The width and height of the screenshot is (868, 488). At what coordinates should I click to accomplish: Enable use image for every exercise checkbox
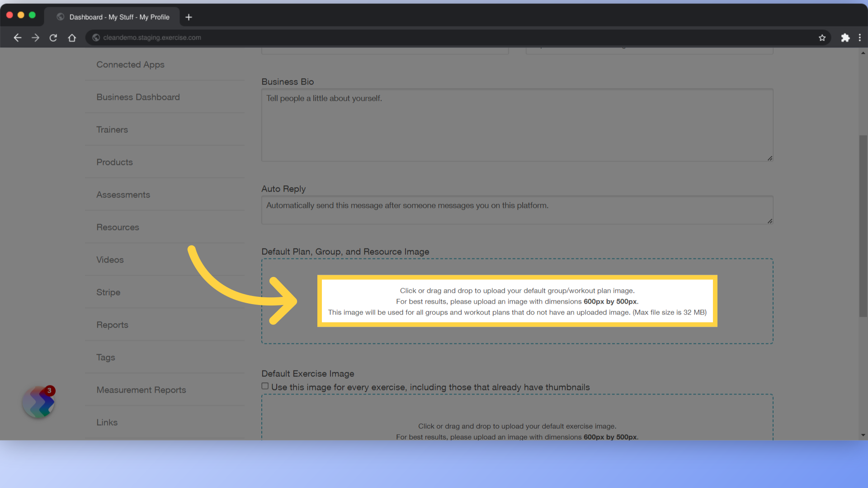[264, 386]
